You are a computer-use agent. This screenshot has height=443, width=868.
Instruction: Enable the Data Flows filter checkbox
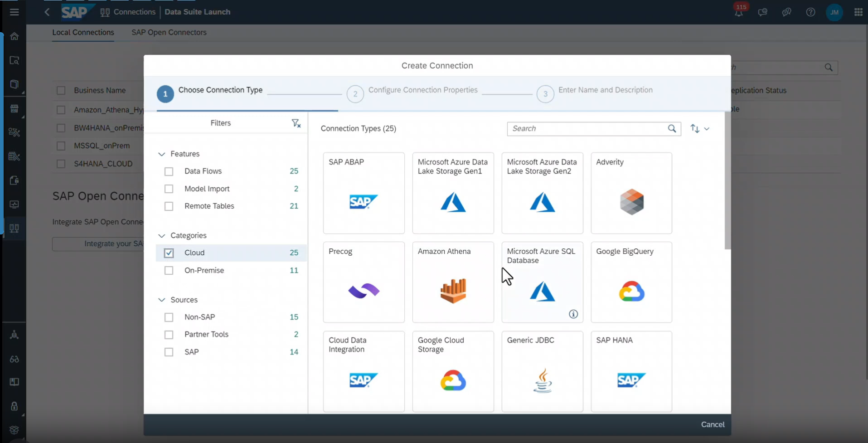point(169,171)
